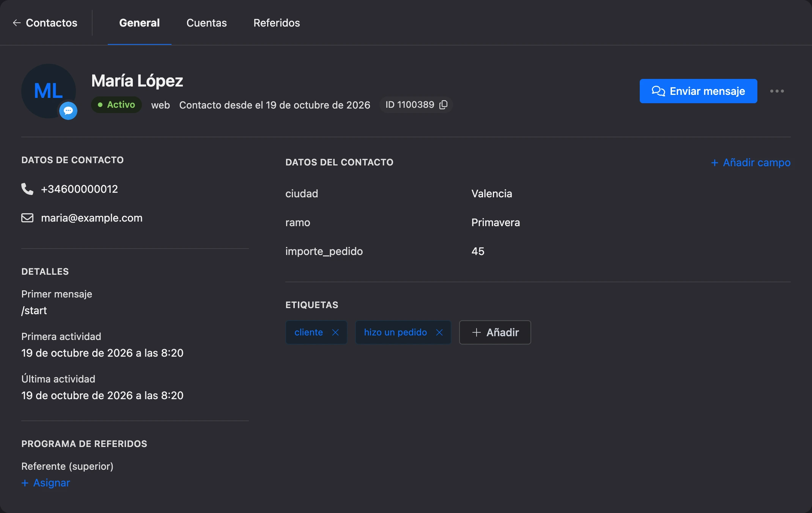Open the three-dots more options menu
812x513 pixels.
(777, 91)
